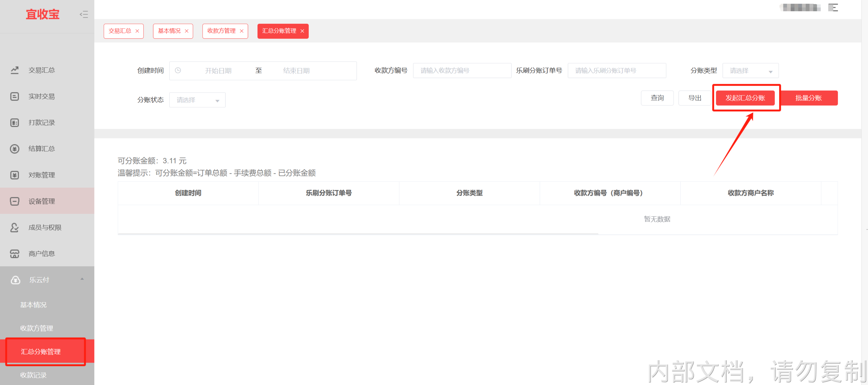Focus the 收款方编号 input field
This screenshot has width=868, height=385.
[462, 71]
